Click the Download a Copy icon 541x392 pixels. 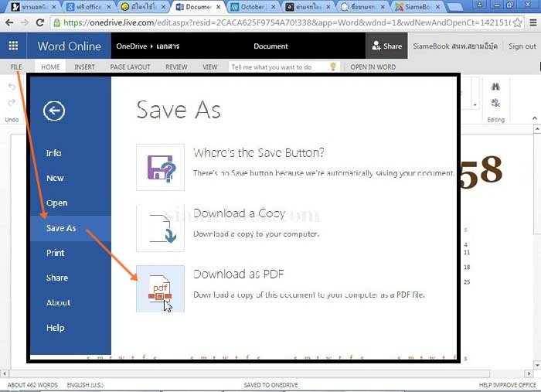[161, 228]
